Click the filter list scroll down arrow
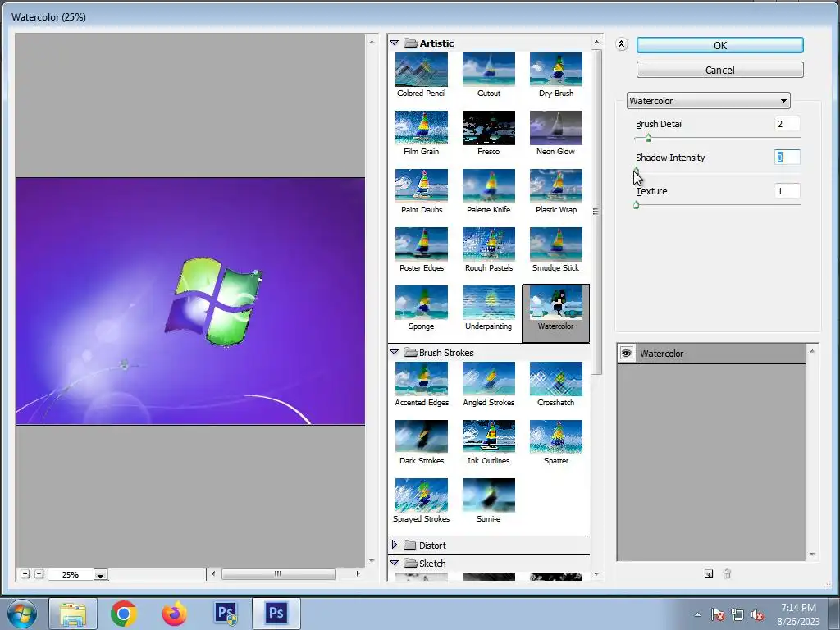Image resolution: width=840 pixels, height=630 pixels. 596,574
